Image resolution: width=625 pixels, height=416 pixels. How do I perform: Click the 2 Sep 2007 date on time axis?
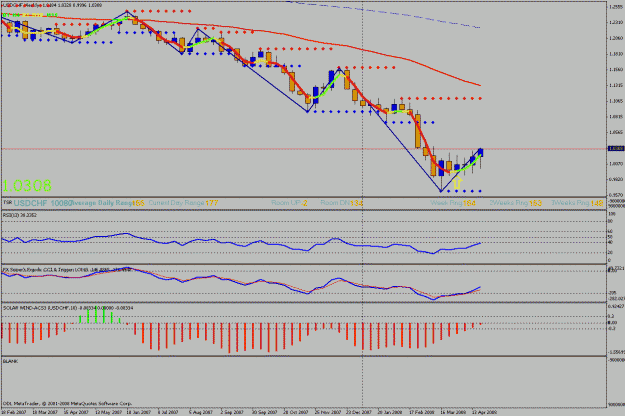click(232, 412)
